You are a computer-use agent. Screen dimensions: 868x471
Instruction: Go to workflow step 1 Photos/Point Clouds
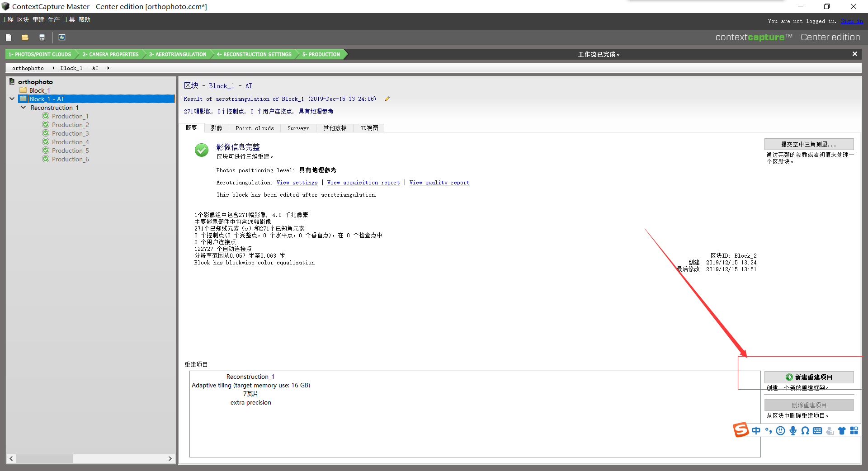click(40, 54)
